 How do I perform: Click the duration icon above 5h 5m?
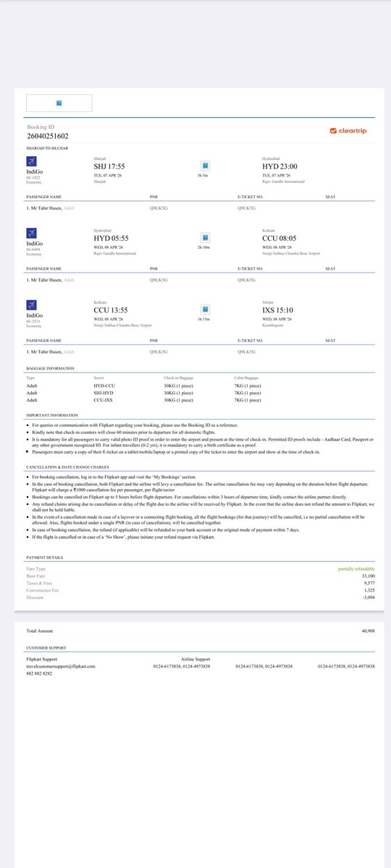point(205,166)
